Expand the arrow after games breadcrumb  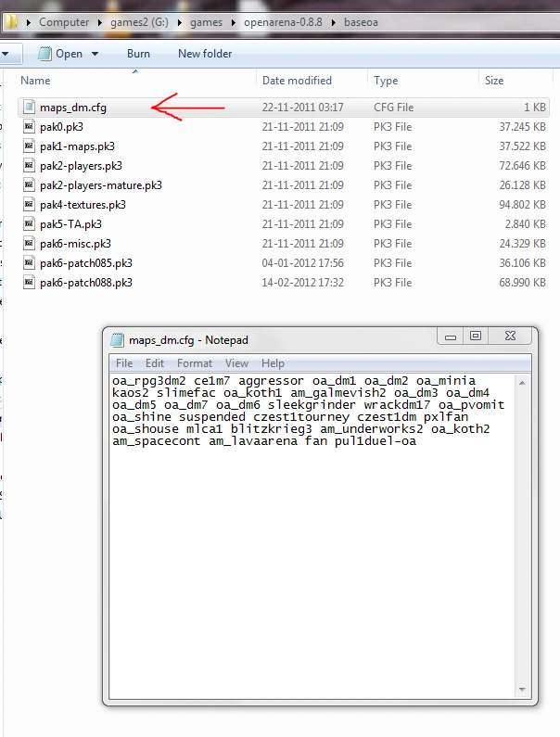pyautogui.click(x=234, y=22)
